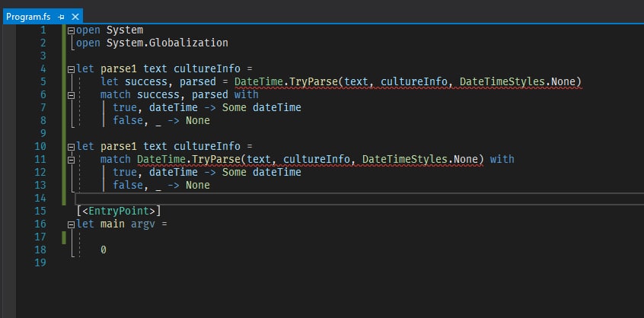Image resolution: width=644 pixels, height=318 pixels.
Task: Click line number 19 in the gutter
Action: tap(40, 262)
